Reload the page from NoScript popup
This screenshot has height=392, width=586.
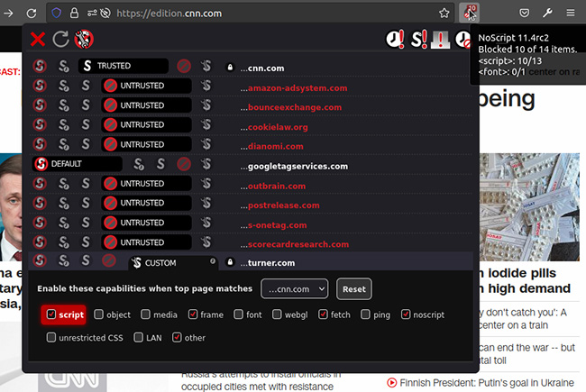coord(60,40)
